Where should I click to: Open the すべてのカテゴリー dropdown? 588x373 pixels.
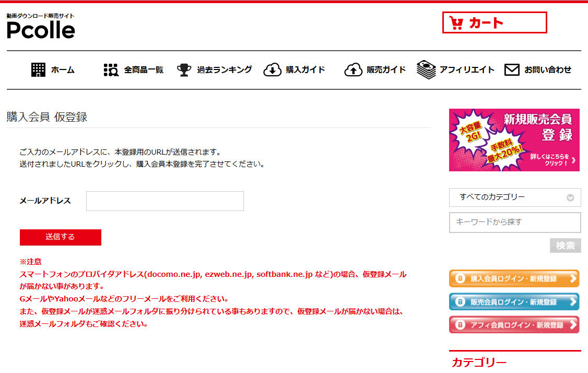(x=515, y=197)
